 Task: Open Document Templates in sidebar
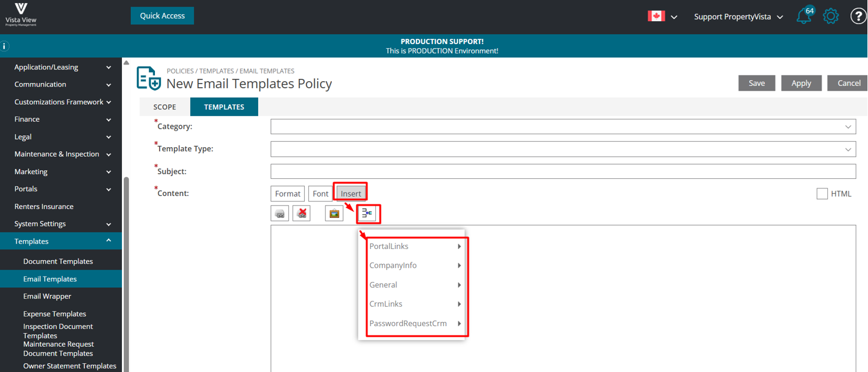point(58,261)
